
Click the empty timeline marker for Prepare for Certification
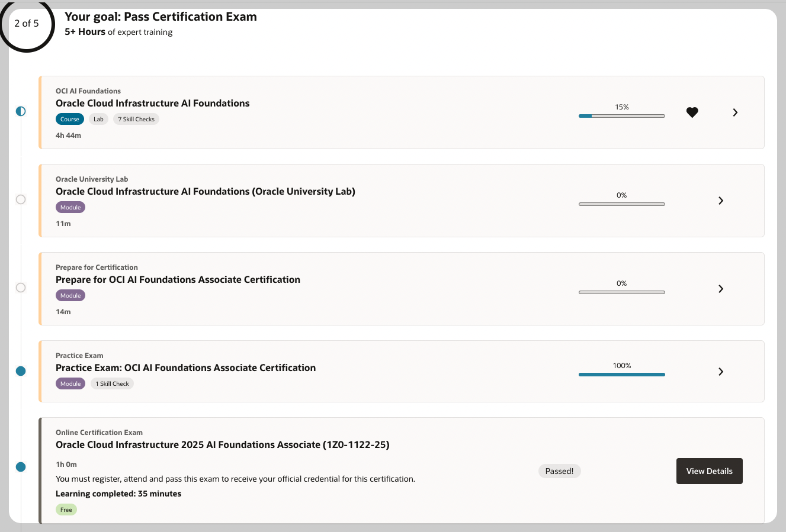tap(21, 288)
